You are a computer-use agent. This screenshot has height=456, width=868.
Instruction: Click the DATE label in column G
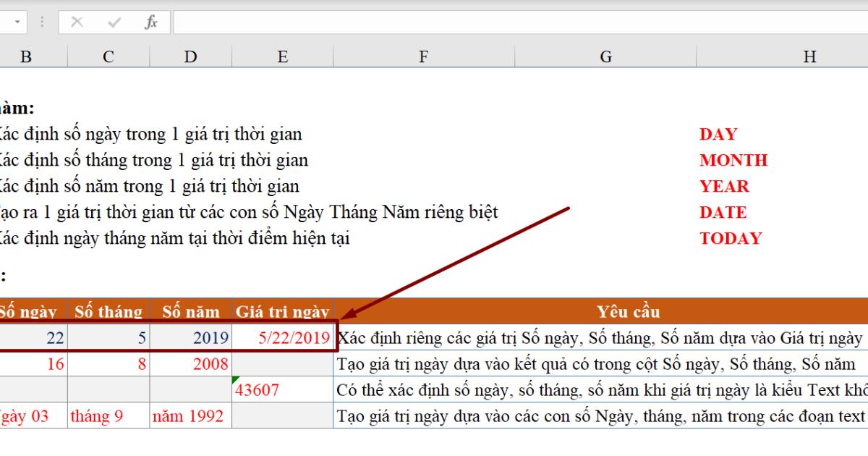[x=723, y=212]
